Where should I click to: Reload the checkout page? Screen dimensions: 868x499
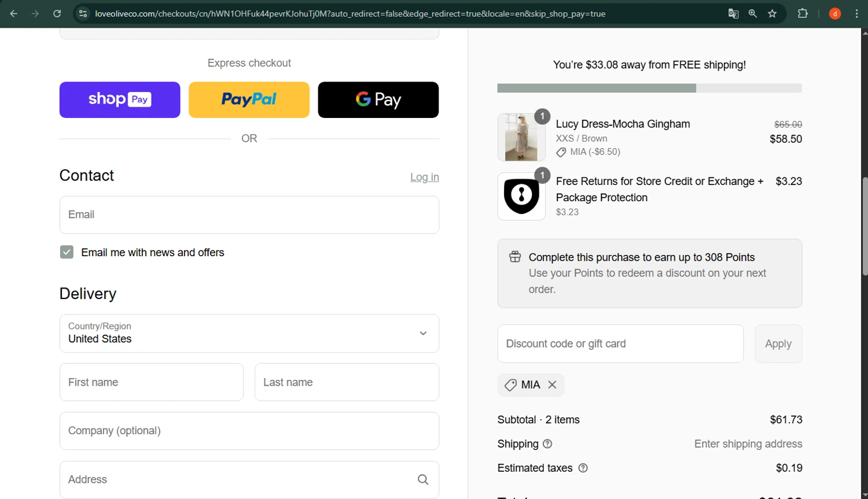pyautogui.click(x=57, y=13)
